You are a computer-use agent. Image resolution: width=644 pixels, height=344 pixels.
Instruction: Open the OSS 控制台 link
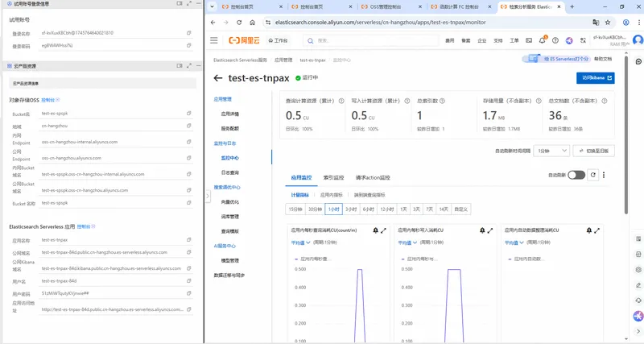click(x=50, y=100)
